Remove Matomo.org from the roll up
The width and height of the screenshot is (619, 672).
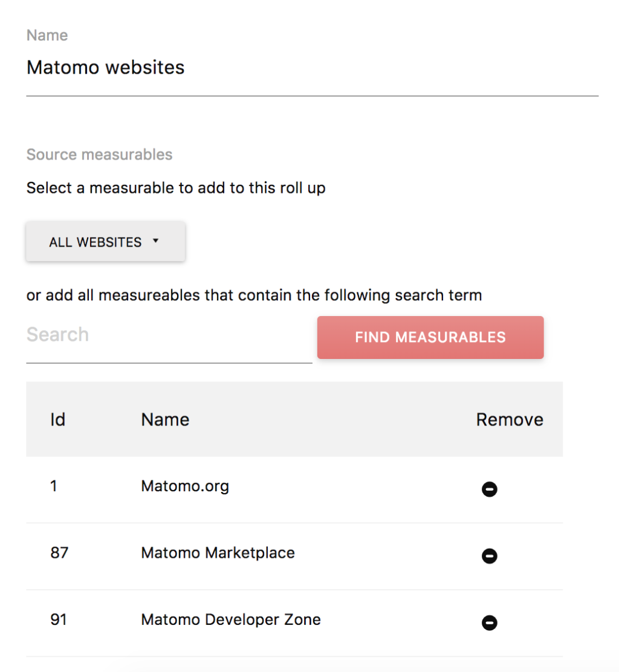(490, 489)
